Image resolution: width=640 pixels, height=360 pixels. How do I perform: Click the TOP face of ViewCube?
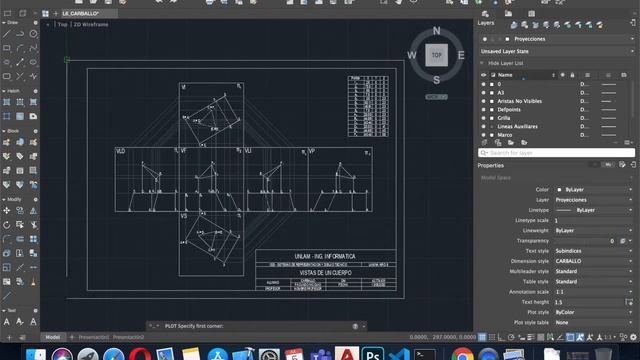[x=436, y=55]
